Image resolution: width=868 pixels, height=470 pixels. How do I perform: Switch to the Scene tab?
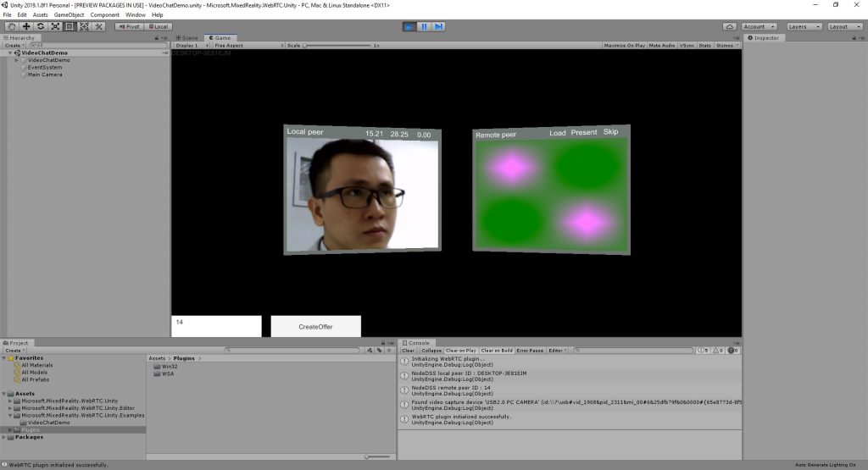(x=187, y=38)
